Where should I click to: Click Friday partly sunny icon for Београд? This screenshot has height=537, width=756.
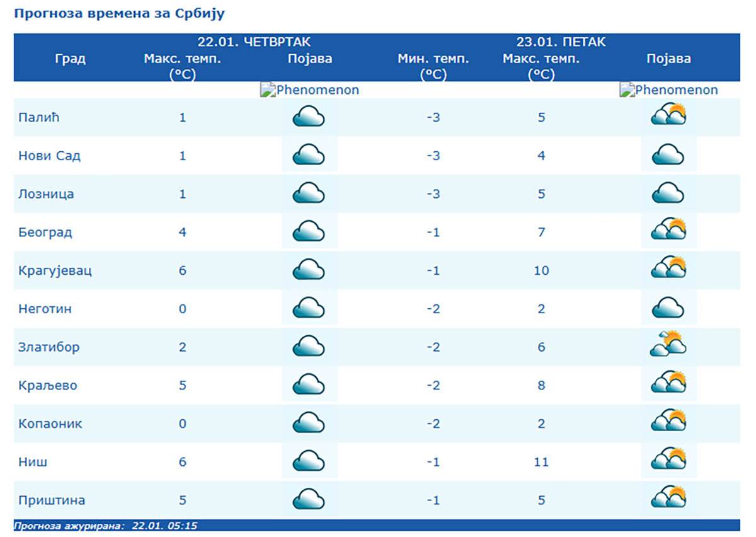click(668, 230)
